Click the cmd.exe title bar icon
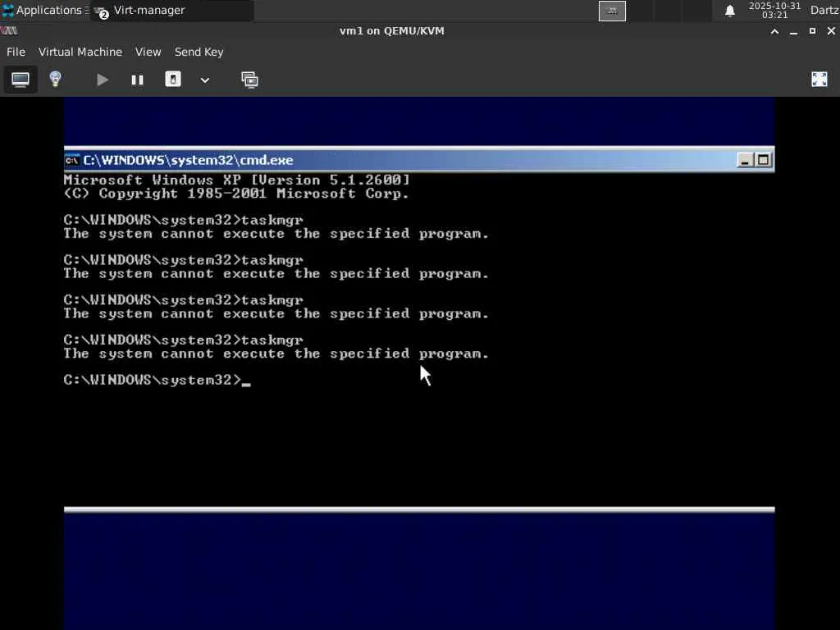840x630 pixels. (72, 160)
